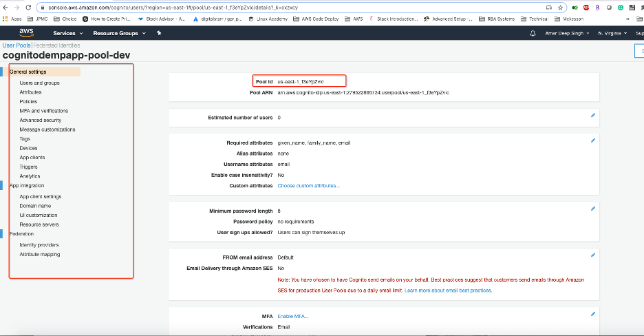Open Attribute mapping
644x336 pixels.
40,255
